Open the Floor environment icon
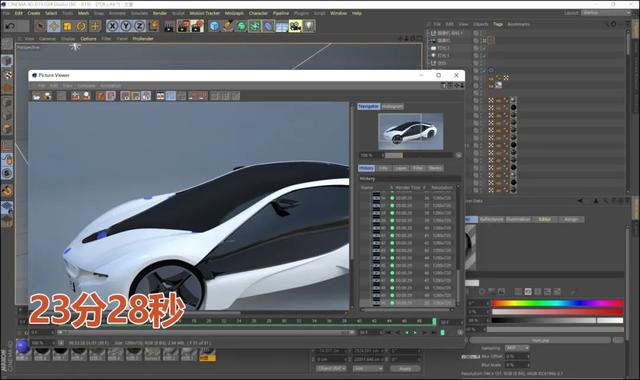The width and height of the screenshot is (640, 380). (x=282, y=27)
